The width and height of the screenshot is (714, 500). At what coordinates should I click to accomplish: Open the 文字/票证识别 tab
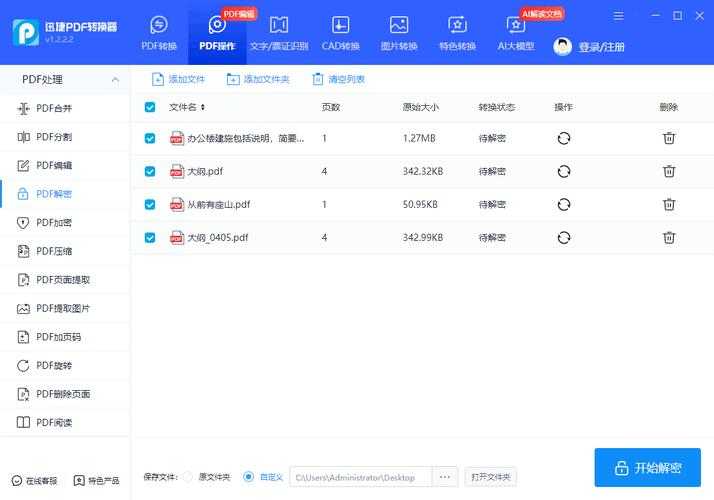[279, 33]
